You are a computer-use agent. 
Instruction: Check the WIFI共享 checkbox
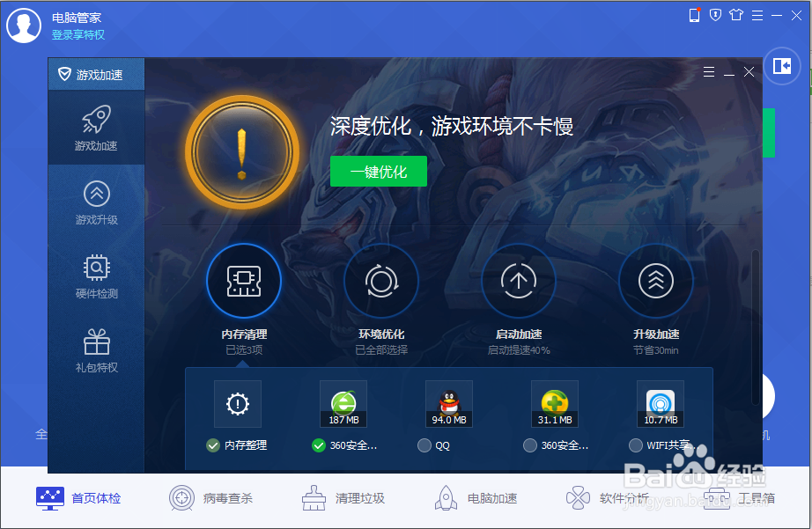(x=635, y=445)
